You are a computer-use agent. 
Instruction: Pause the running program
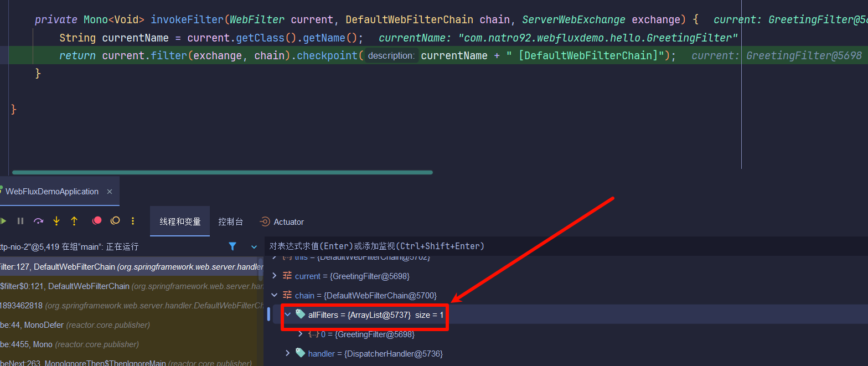[20, 221]
